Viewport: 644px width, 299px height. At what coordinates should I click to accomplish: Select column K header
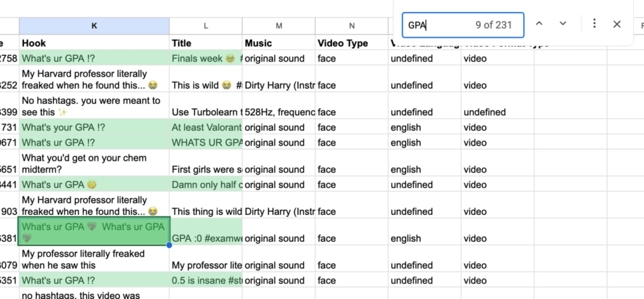[94, 26]
